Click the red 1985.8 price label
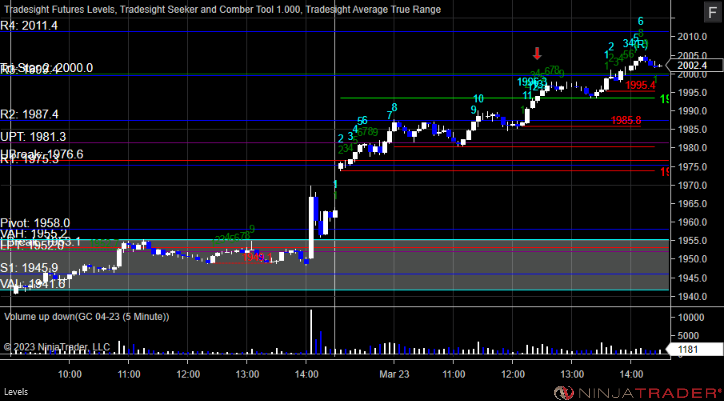Image resolution: width=724 pixels, height=401 pixels. coord(626,121)
